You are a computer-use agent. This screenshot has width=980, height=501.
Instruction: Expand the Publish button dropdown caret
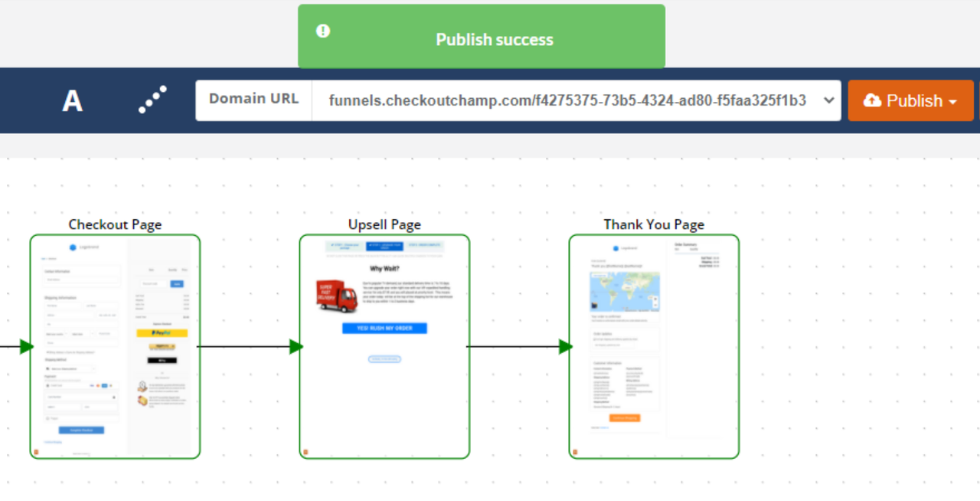952,101
